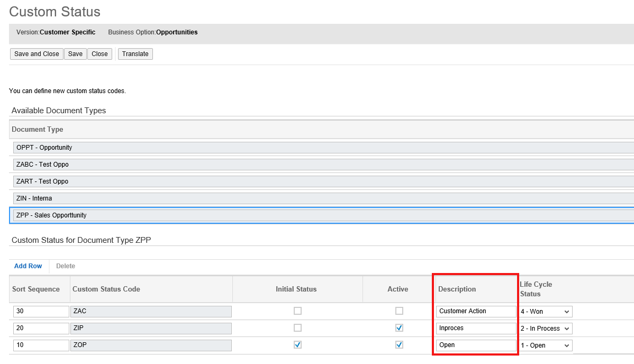Screen dimensions: 634x364
Task: Click the ZAC custom status code field
Action: pyautogui.click(x=151, y=312)
